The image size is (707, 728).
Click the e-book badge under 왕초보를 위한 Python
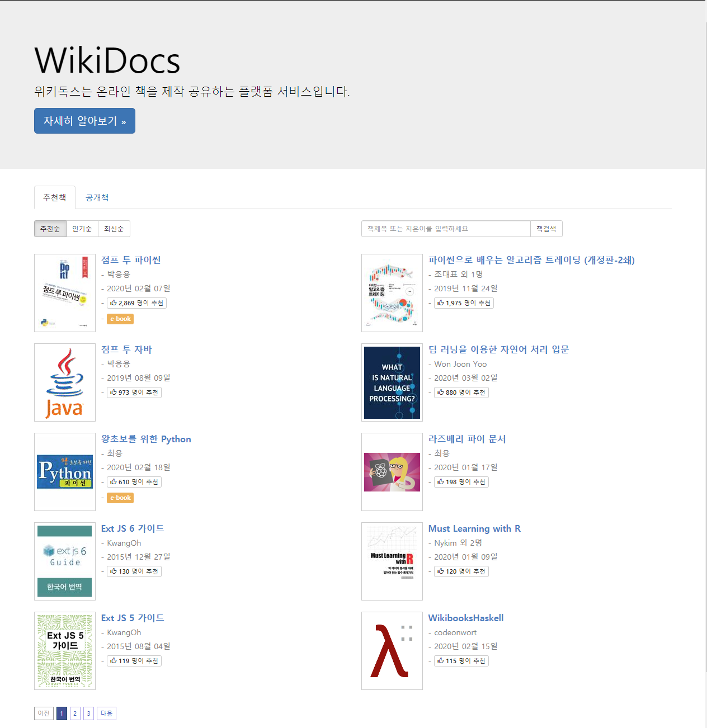[120, 498]
